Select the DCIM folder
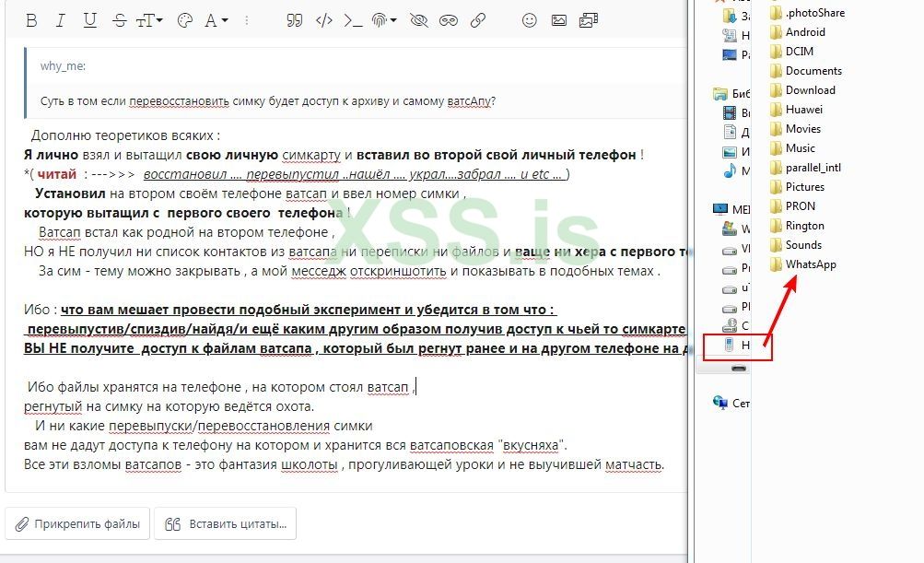The height and width of the screenshot is (563, 924). click(x=791, y=52)
